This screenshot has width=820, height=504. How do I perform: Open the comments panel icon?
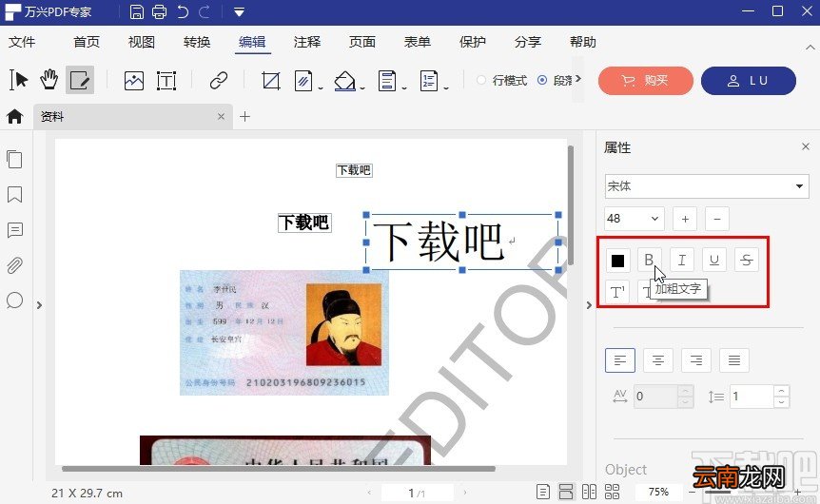click(x=14, y=230)
